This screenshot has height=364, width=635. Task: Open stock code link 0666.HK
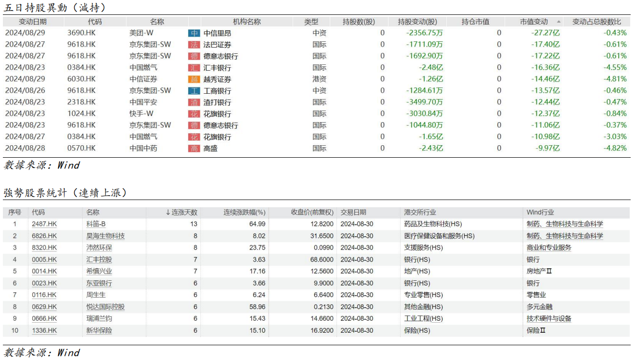pos(44,318)
